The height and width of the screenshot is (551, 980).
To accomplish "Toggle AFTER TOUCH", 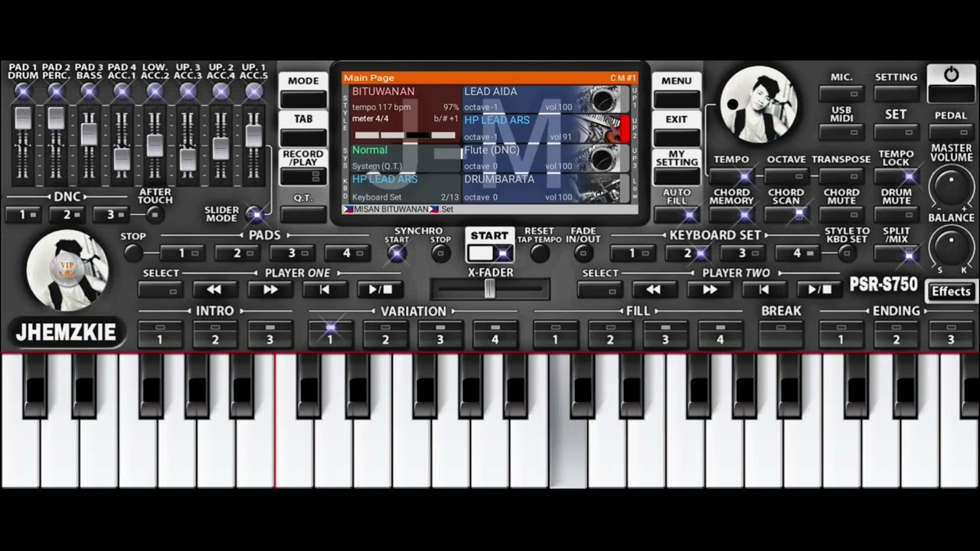I will click(x=155, y=215).
